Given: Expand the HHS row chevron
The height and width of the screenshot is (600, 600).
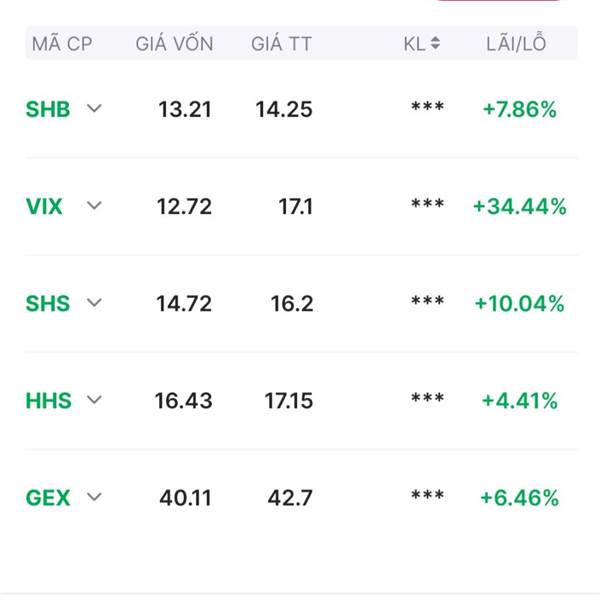Looking at the screenshot, I should coord(94,400).
